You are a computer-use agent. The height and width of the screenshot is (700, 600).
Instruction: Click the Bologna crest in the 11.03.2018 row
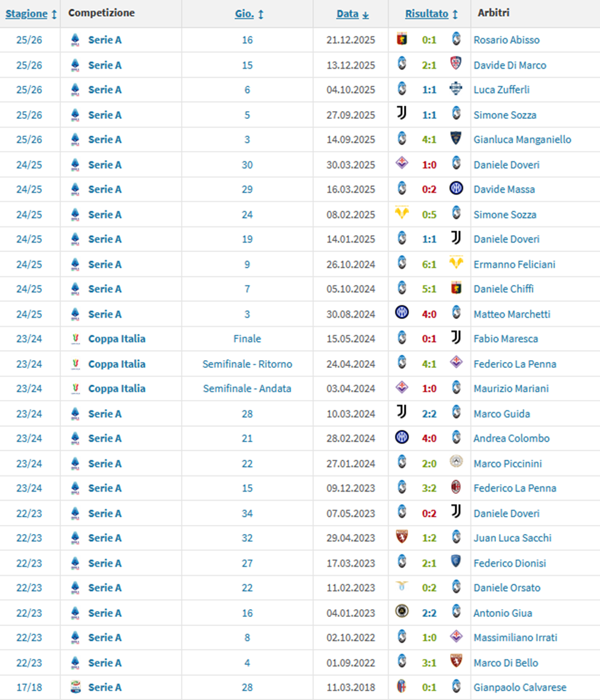coord(402,687)
